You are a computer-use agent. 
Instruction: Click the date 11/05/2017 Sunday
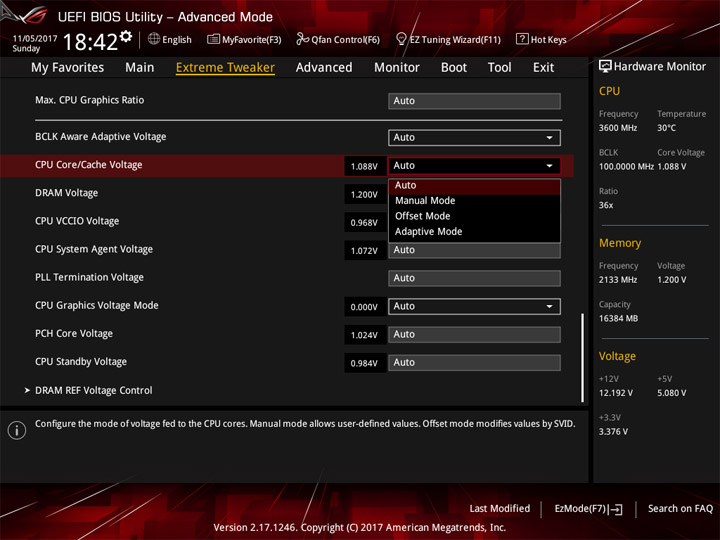coord(34,43)
